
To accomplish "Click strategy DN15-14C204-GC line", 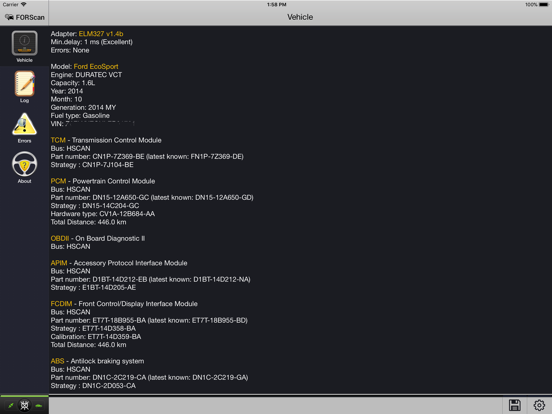I will tap(95, 206).
